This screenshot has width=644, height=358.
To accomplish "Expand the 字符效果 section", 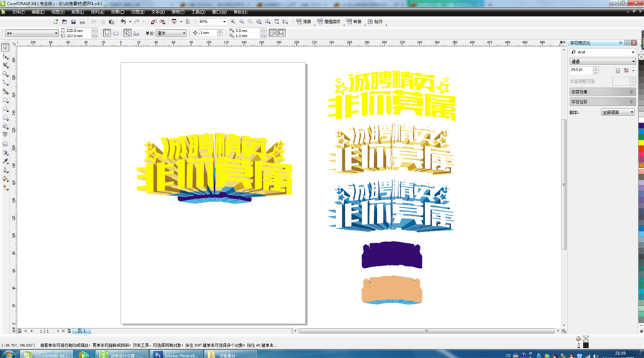I will (x=602, y=92).
